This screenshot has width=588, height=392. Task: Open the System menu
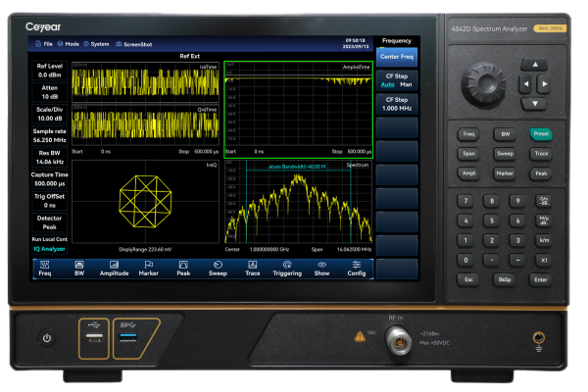pyautogui.click(x=96, y=44)
